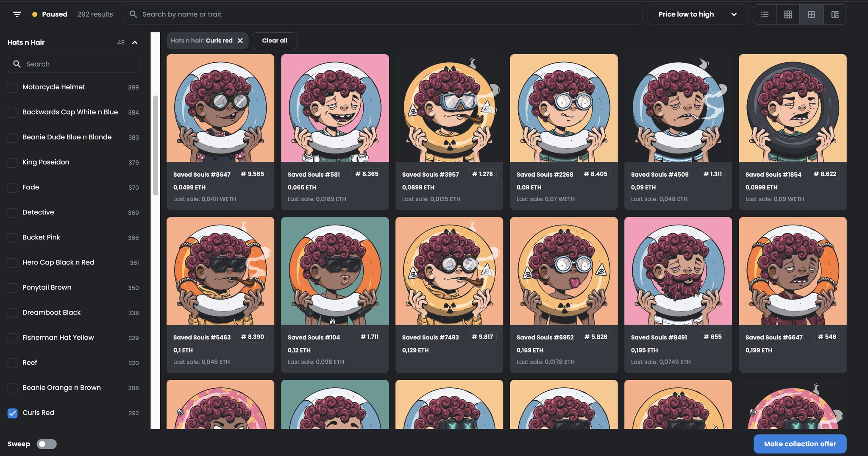Check the Beanie Dude Blue n Blonde filter
Viewport: 868px width, 456px height.
13,137
